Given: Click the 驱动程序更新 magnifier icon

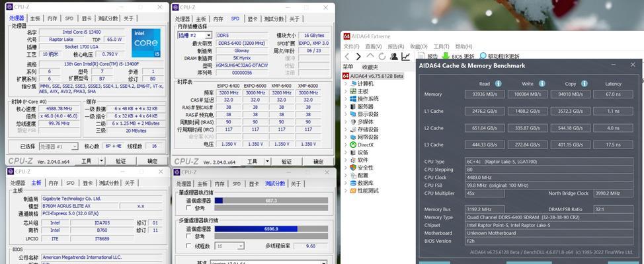Looking at the screenshot, I should [483, 56].
